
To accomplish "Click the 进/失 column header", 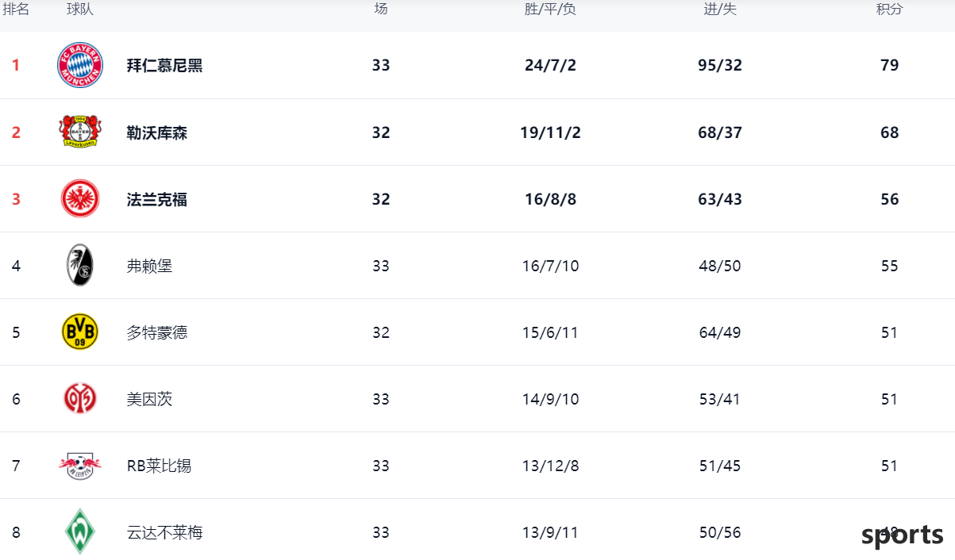I will pyautogui.click(x=720, y=10).
